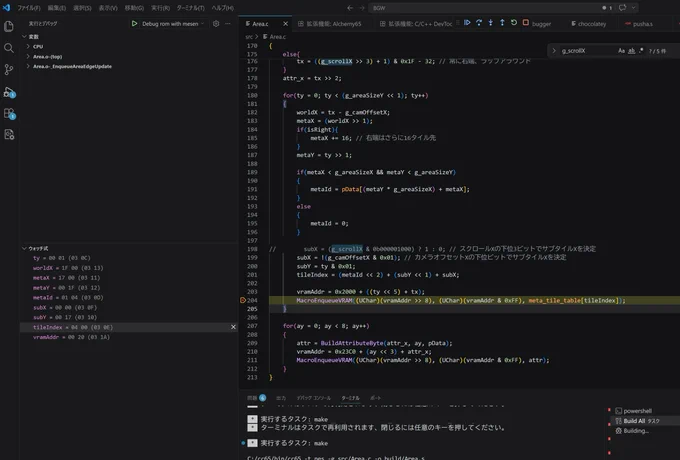
Task: Go forward with the navigation arrow
Action: [362, 8]
